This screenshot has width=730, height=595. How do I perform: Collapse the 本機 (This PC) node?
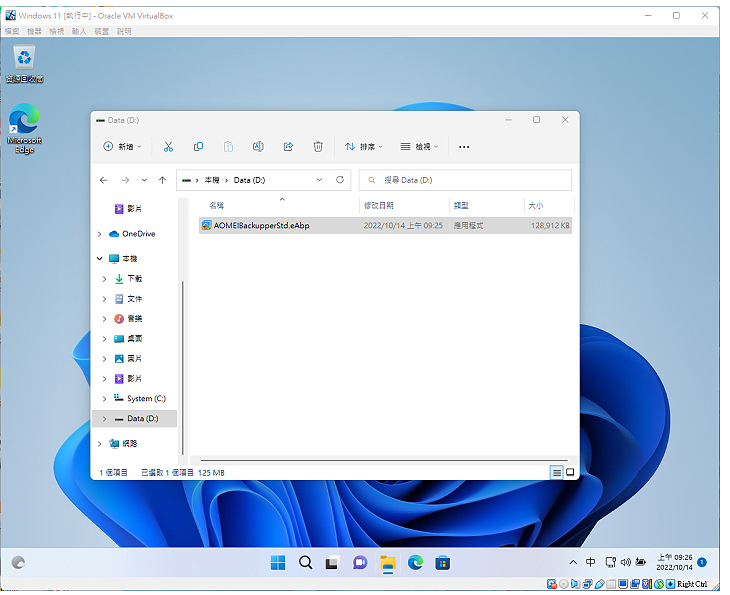point(100,258)
